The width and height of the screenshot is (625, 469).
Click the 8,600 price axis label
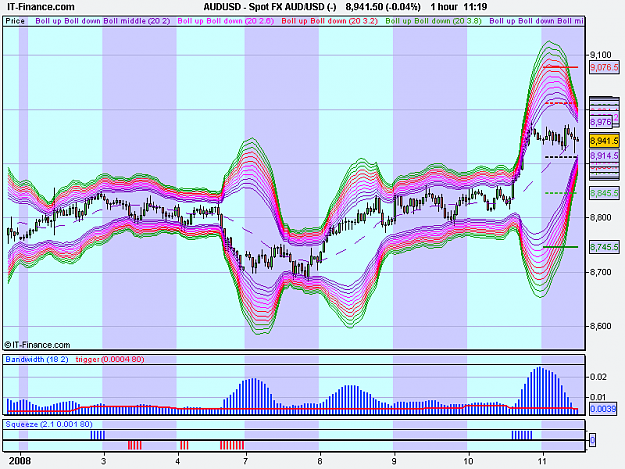pyautogui.click(x=601, y=326)
